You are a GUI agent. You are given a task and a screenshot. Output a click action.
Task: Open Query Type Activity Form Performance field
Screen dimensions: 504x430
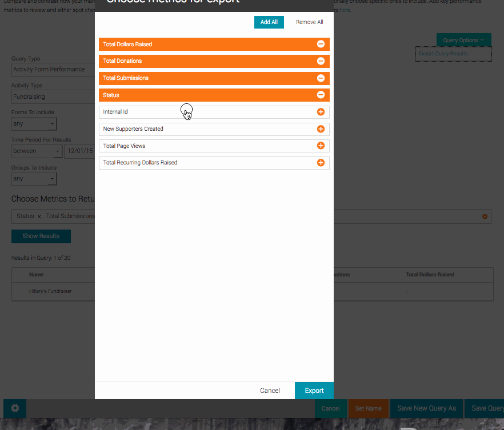coord(53,69)
